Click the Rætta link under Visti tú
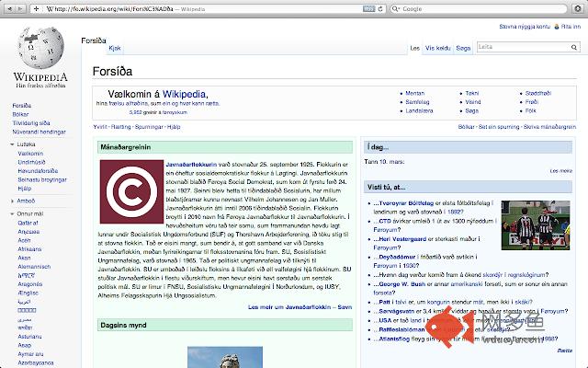Viewport: 588px width, 368px height. click(565, 351)
